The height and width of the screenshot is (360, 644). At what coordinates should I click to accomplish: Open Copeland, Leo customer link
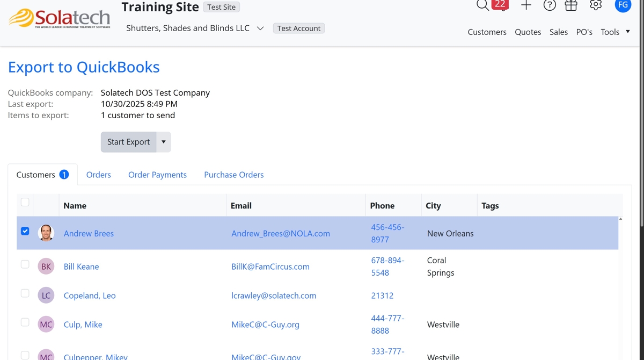coord(90,296)
